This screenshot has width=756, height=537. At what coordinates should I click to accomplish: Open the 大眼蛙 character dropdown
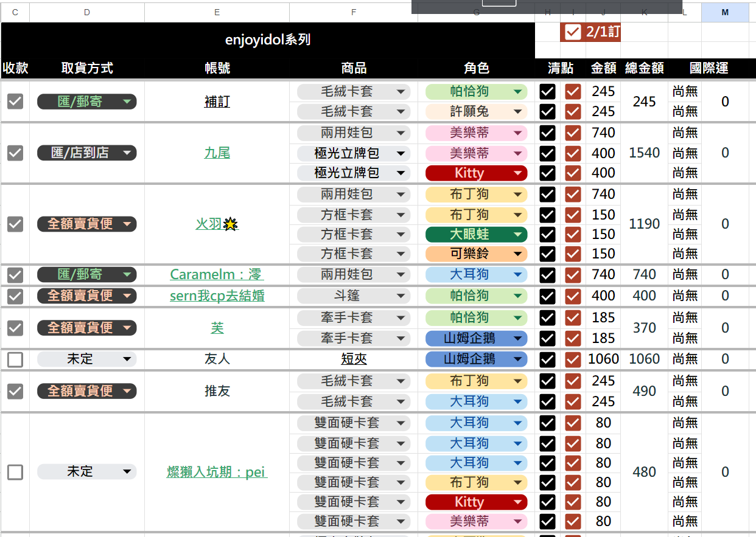pyautogui.click(x=477, y=234)
